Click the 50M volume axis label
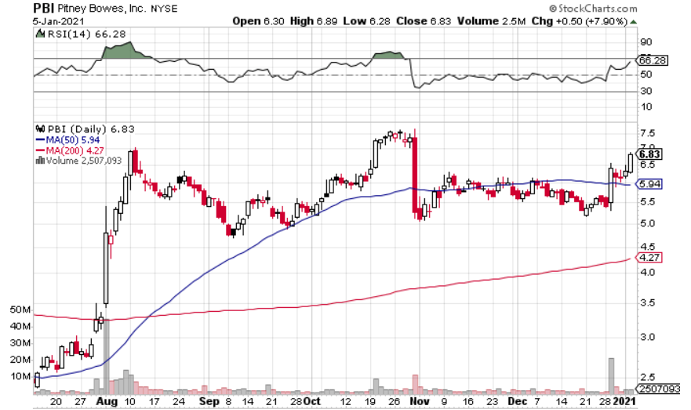 coord(20,310)
